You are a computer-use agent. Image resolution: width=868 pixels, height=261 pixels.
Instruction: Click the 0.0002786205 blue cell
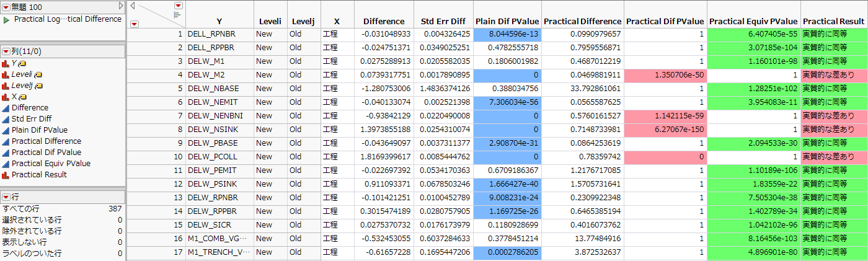pos(507,252)
